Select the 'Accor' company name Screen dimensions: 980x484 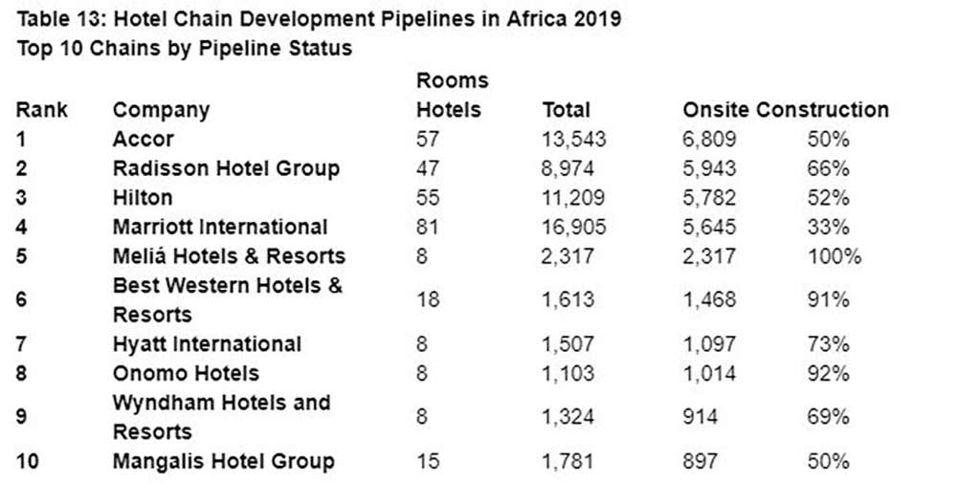point(144,140)
